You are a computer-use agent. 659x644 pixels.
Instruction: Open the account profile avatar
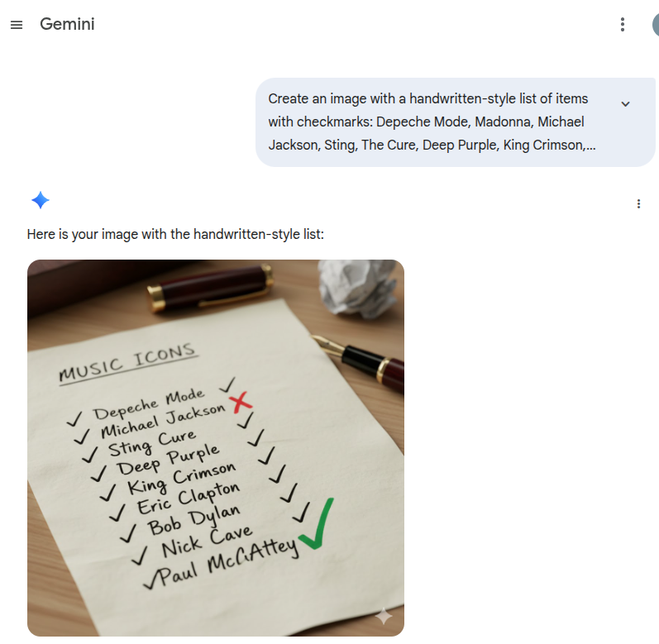pyautogui.click(x=655, y=24)
